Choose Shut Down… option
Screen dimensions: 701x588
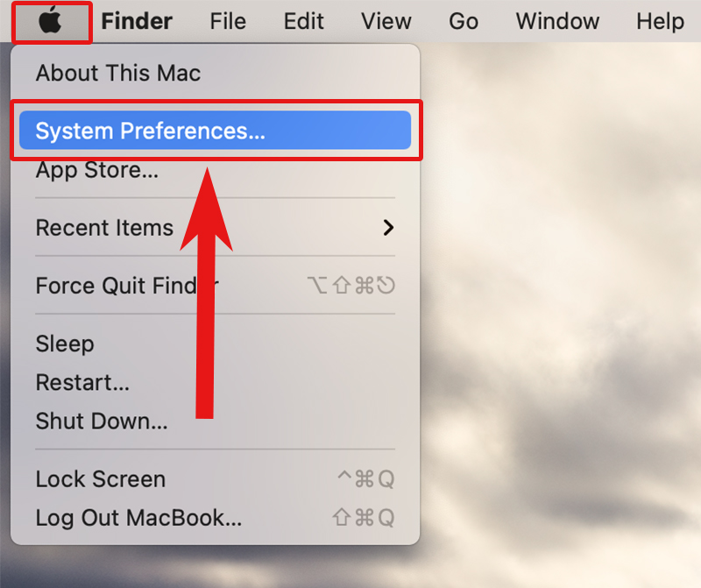click(x=101, y=421)
